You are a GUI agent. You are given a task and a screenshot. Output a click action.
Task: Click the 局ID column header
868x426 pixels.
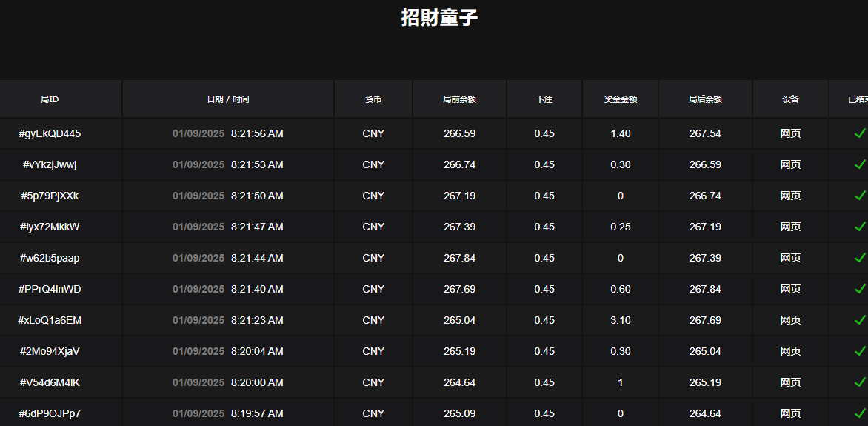tap(50, 99)
